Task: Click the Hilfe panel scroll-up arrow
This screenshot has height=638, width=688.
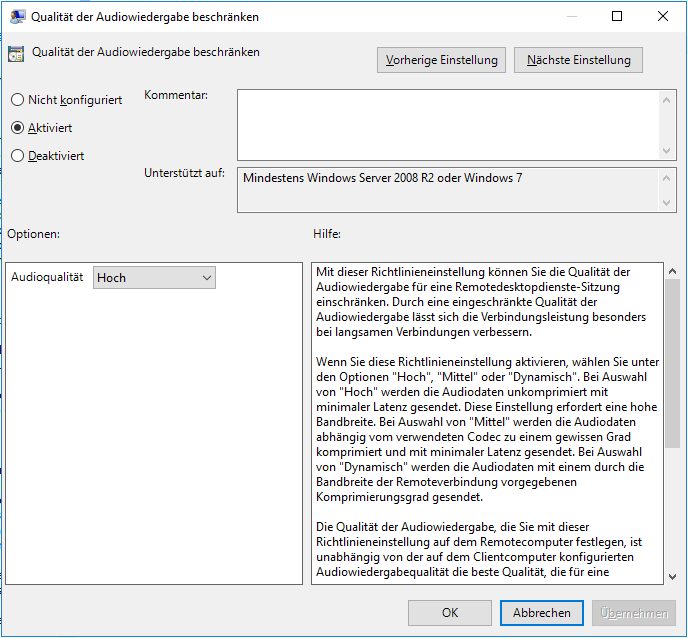Action: tap(671, 272)
